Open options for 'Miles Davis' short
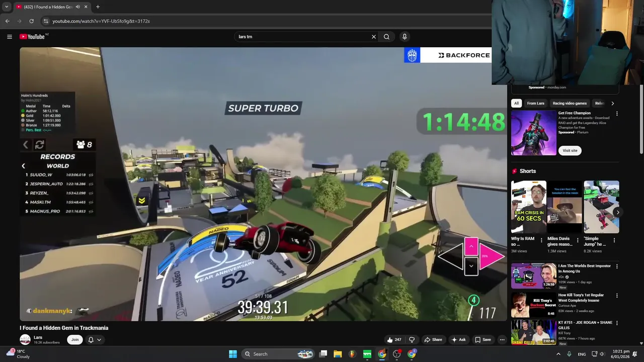 coord(578,240)
